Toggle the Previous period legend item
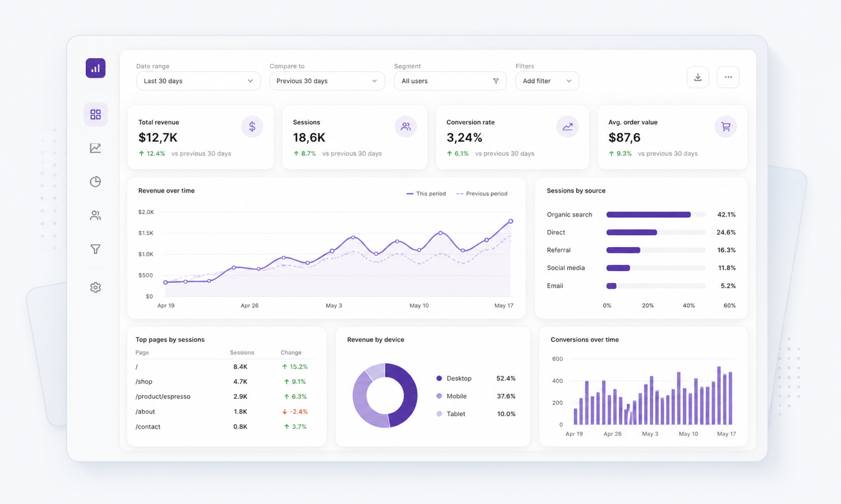 coord(482,194)
